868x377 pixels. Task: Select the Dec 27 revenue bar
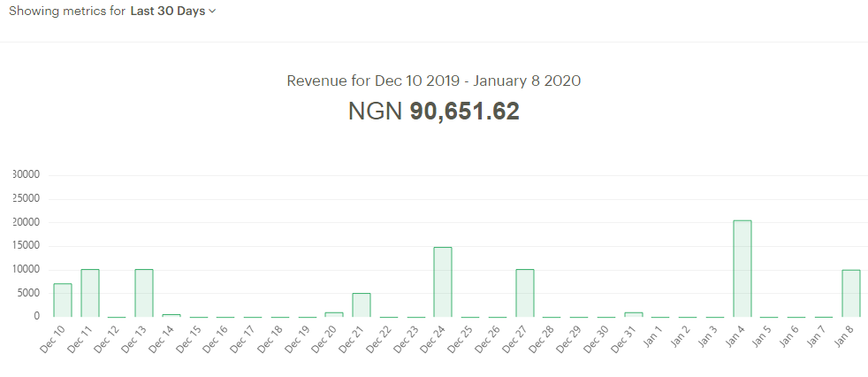(525, 293)
